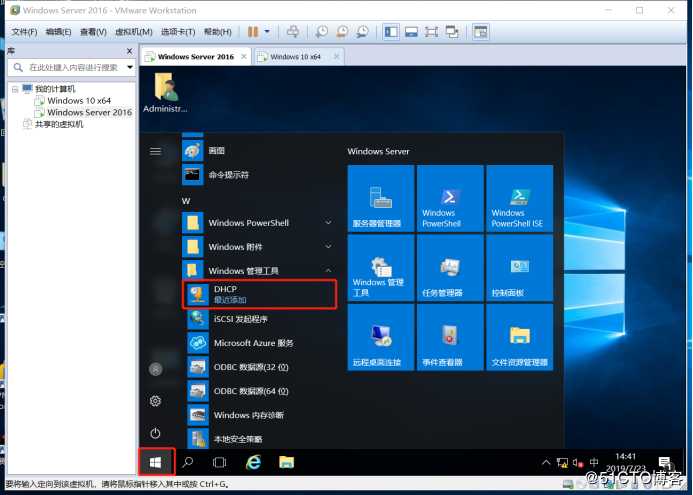The image size is (693, 495).
Task: Open ODBC 数据源(32 位)
Action: (x=261, y=367)
